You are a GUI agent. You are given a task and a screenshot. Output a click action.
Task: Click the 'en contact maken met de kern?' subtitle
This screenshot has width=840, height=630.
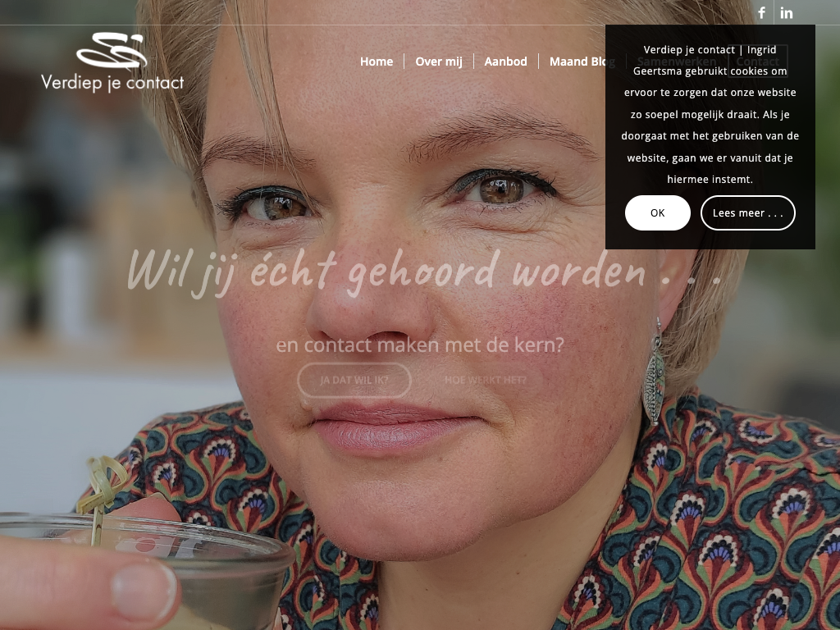point(420,345)
